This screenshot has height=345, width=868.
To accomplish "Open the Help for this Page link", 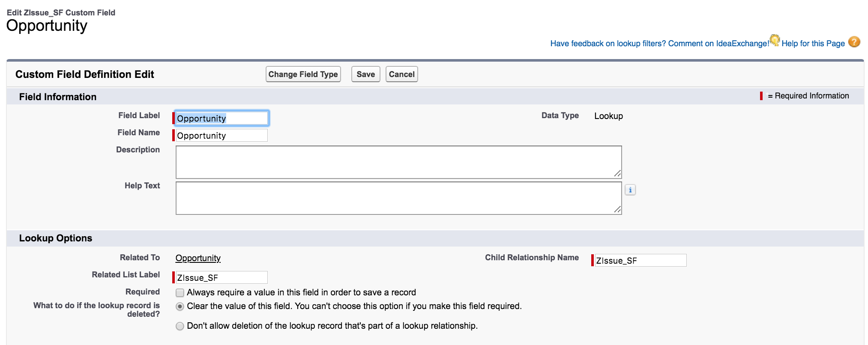I will (813, 44).
